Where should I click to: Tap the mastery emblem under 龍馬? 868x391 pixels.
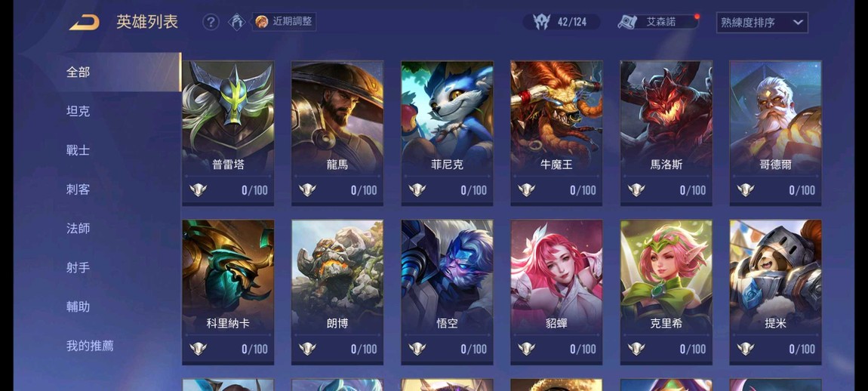pos(308,190)
